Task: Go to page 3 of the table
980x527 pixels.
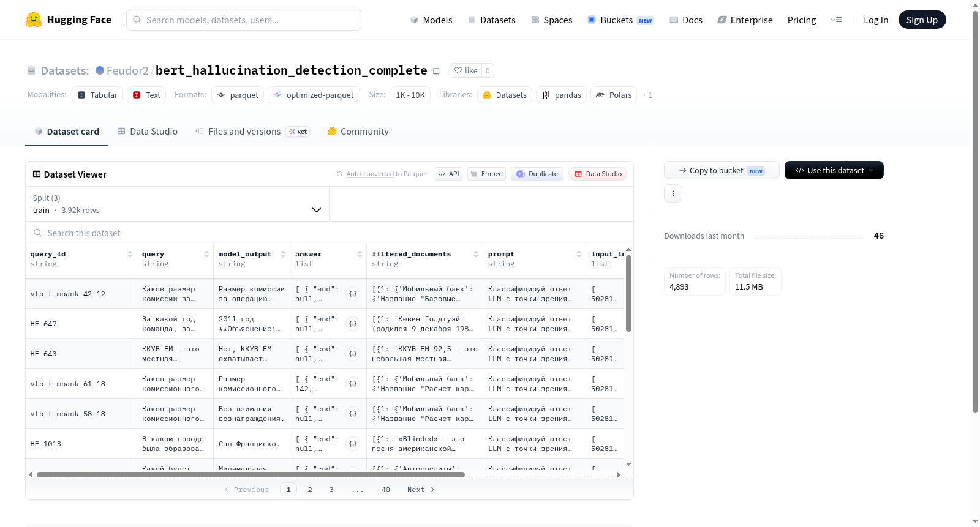Action: 331,490
